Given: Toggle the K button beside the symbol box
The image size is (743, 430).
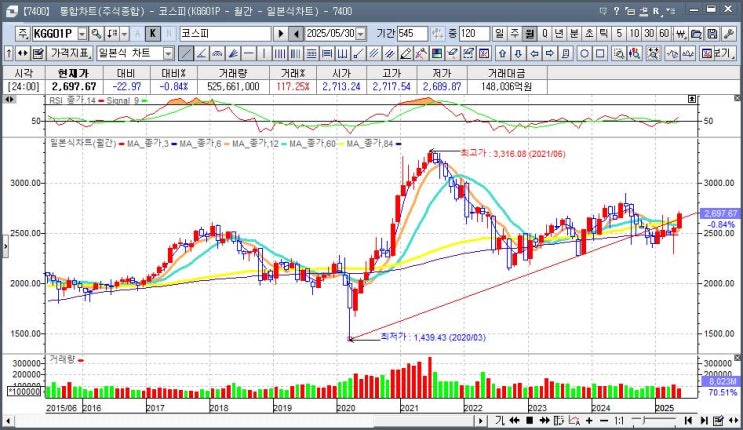Looking at the screenshot, I should 153,34.
